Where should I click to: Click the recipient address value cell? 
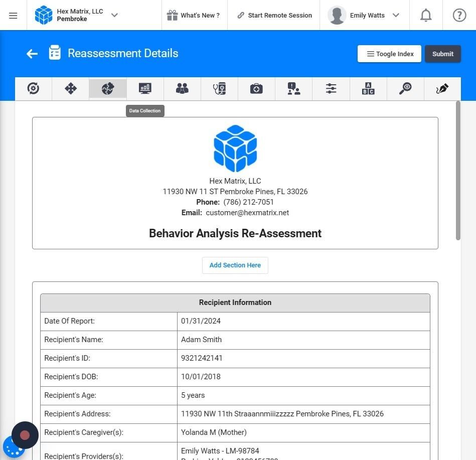click(x=303, y=414)
